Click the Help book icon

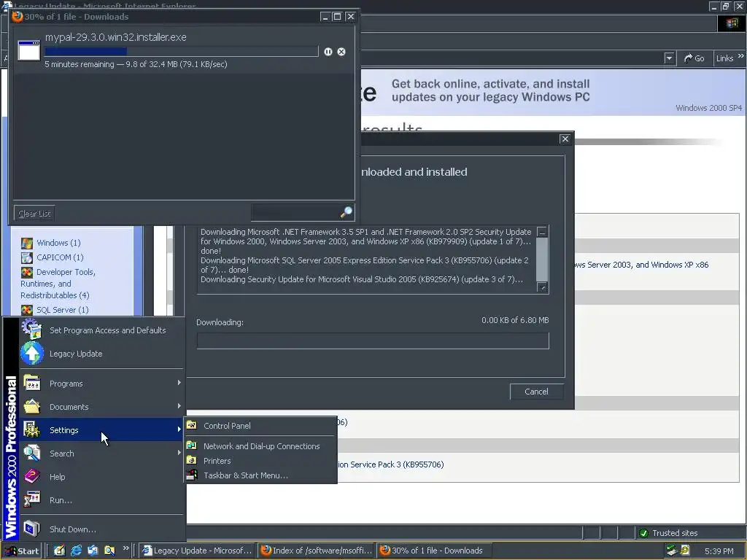(32, 476)
